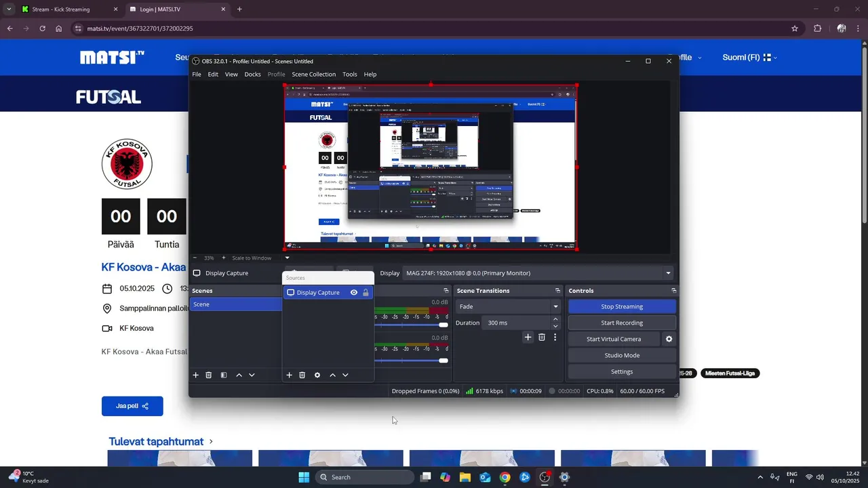The height and width of the screenshot is (488, 868).
Task: Toggle visibility eye of Display Capture source
Action: pyautogui.click(x=354, y=293)
